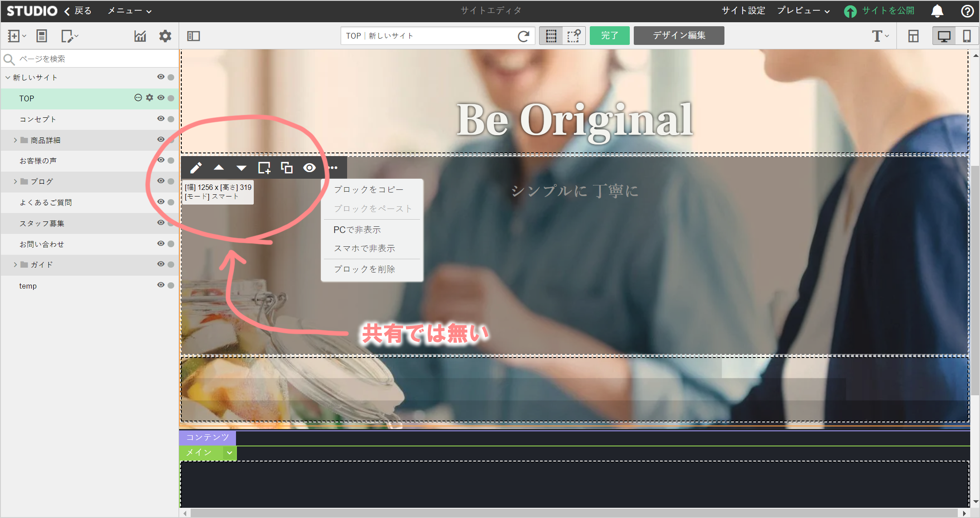
Task: Open the access analytics chart icon
Action: (140, 36)
